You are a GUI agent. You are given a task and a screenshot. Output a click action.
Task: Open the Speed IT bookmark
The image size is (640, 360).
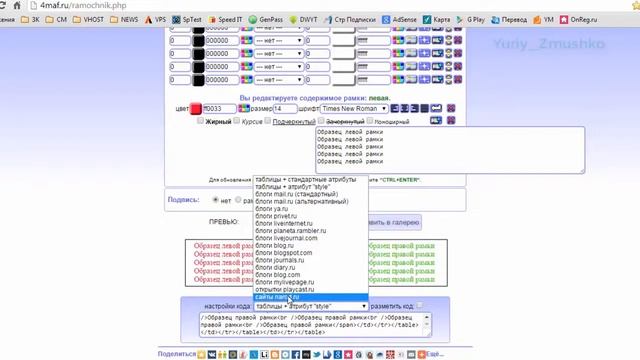225,20
